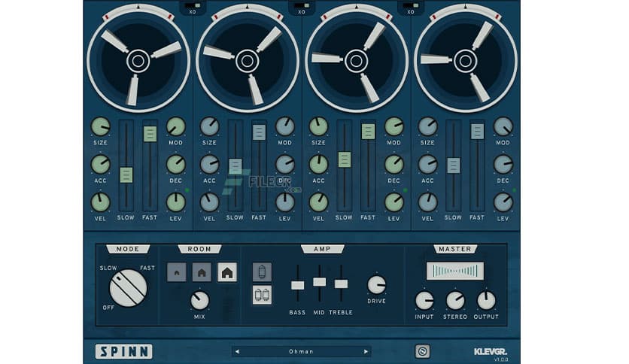Viewport: 629px width, 364px height.
Task: Click the SIZE knob of the fourth rotor
Action: click(x=427, y=126)
